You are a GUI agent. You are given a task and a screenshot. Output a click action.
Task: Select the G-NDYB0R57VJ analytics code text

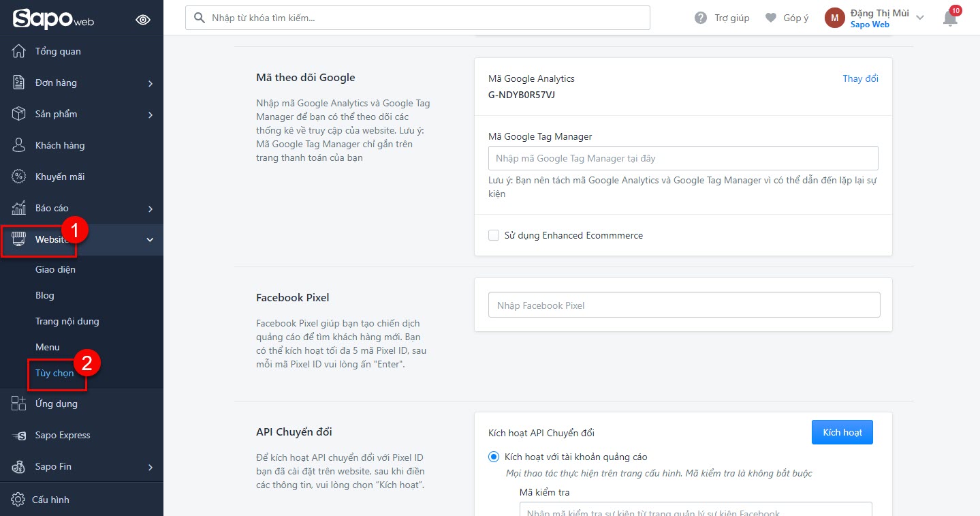pos(522,94)
